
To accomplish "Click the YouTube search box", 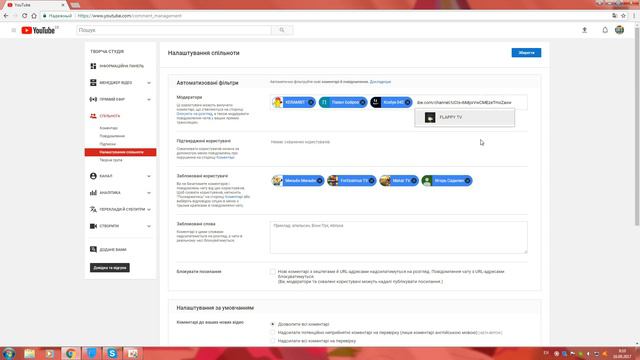I will [x=174, y=30].
